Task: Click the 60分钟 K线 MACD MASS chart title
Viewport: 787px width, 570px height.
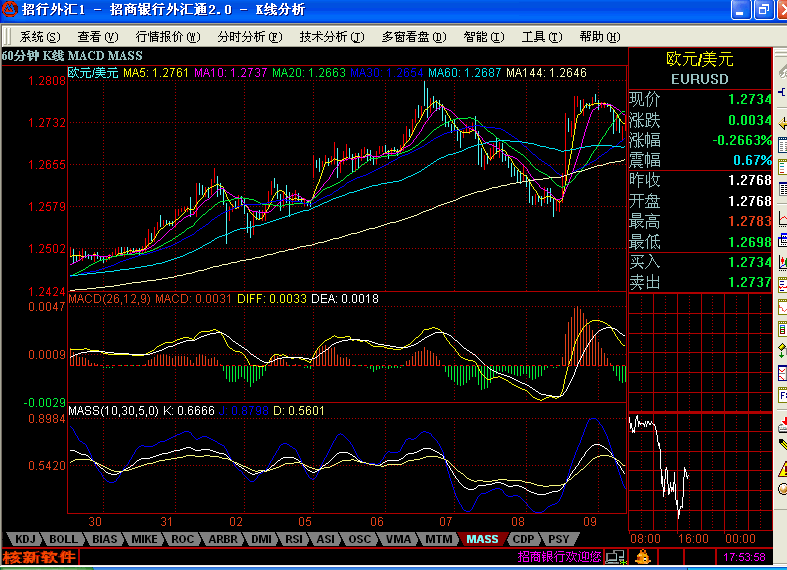Action: coord(72,56)
